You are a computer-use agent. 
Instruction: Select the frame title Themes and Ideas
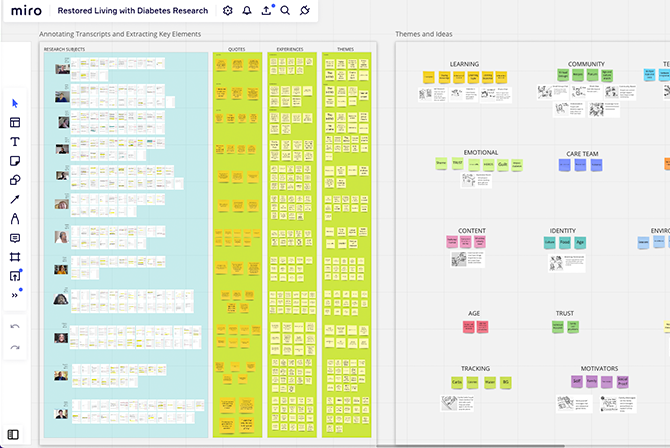tap(424, 34)
